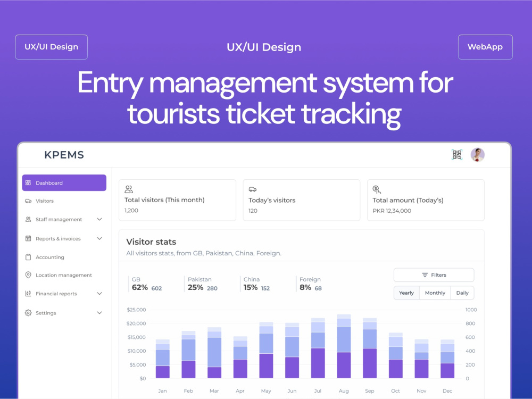Select the Total visitors card icon
The height and width of the screenshot is (399, 532).
128,189
